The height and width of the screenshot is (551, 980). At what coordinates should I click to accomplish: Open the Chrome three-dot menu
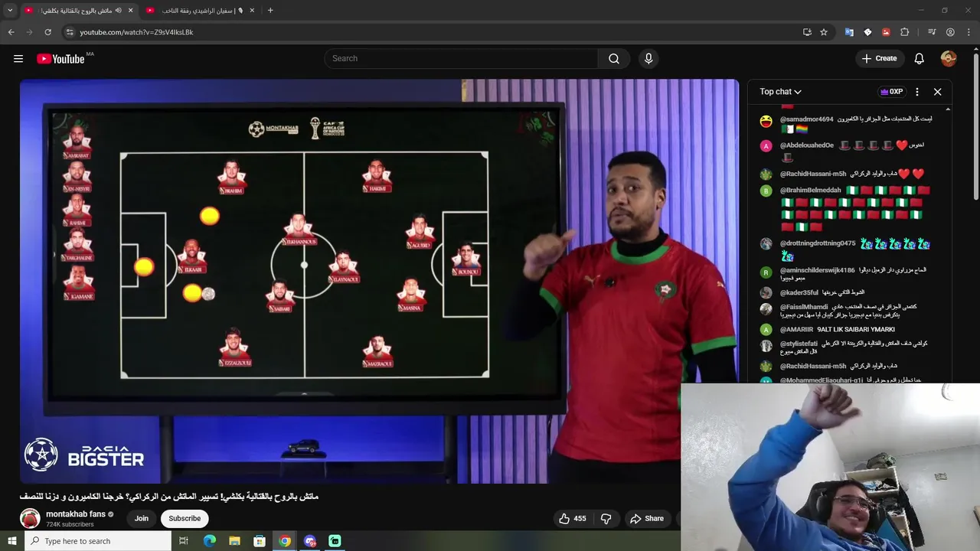[x=969, y=32]
